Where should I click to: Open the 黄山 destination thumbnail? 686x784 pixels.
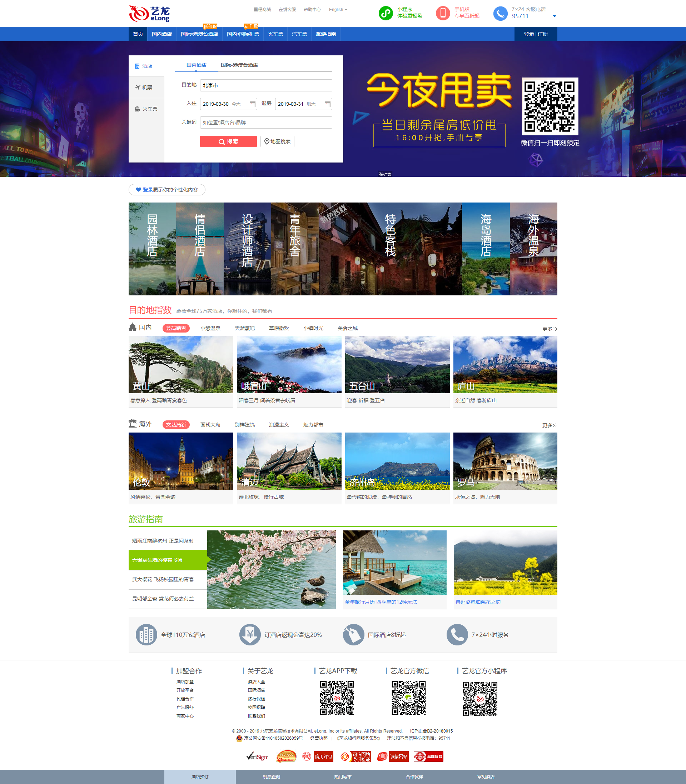[x=181, y=364]
